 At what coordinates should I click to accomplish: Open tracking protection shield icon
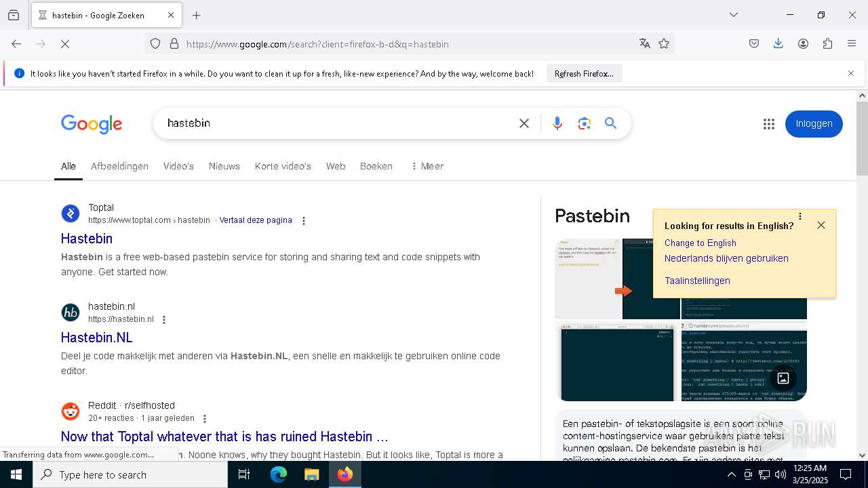click(155, 44)
